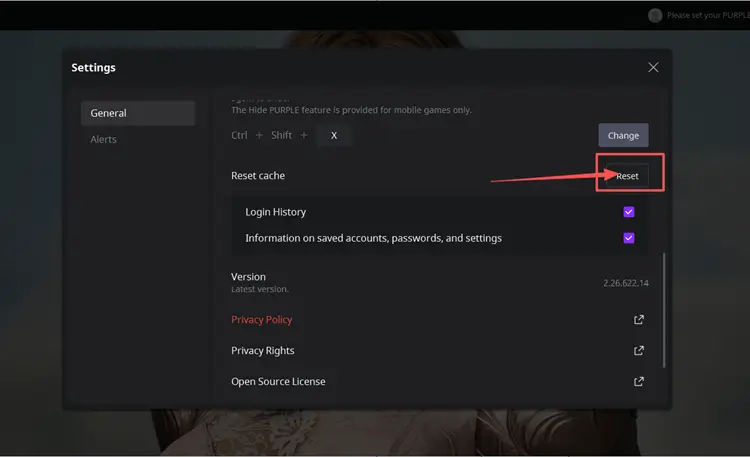Viewport: 750px width, 457px height.
Task: Click the Reset cache label
Action: 258,176
